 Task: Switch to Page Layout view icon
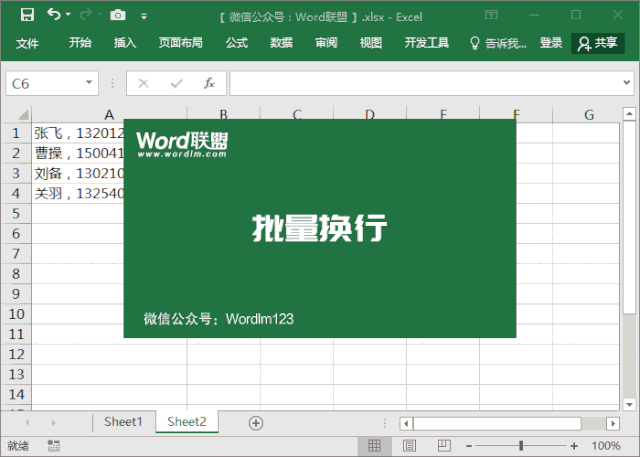point(409,446)
